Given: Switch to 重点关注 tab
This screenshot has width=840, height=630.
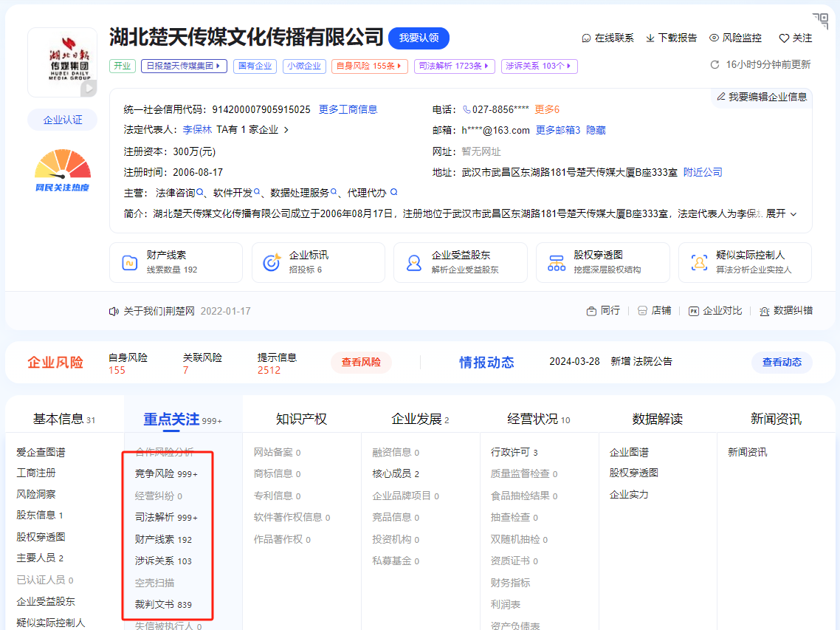Looking at the screenshot, I should [x=182, y=419].
